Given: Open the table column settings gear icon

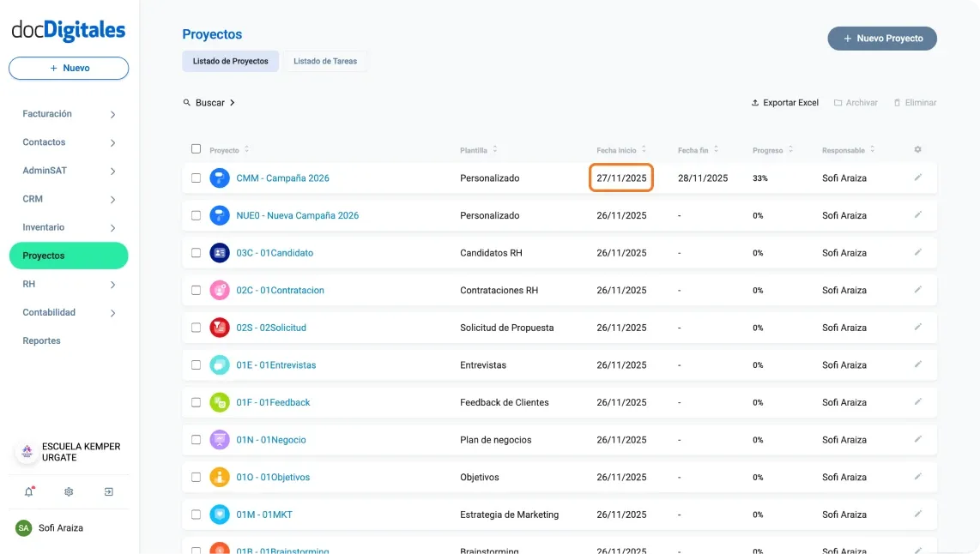Looking at the screenshot, I should [x=917, y=149].
